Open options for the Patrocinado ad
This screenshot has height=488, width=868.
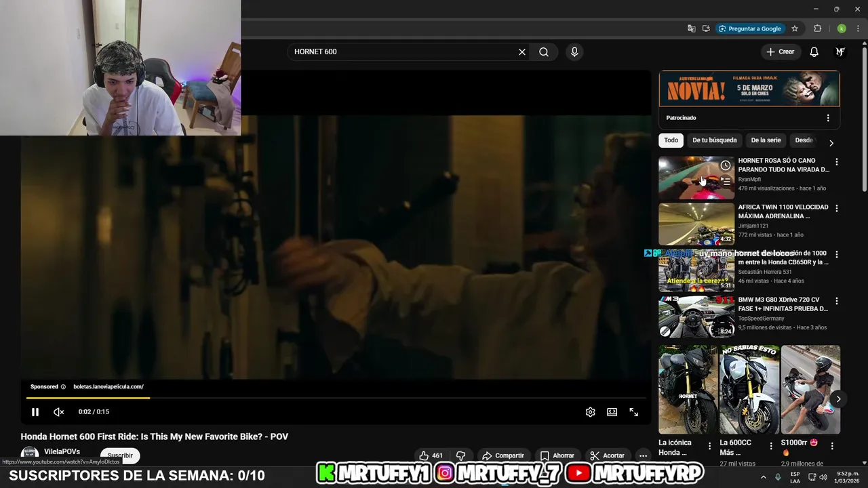828,118
